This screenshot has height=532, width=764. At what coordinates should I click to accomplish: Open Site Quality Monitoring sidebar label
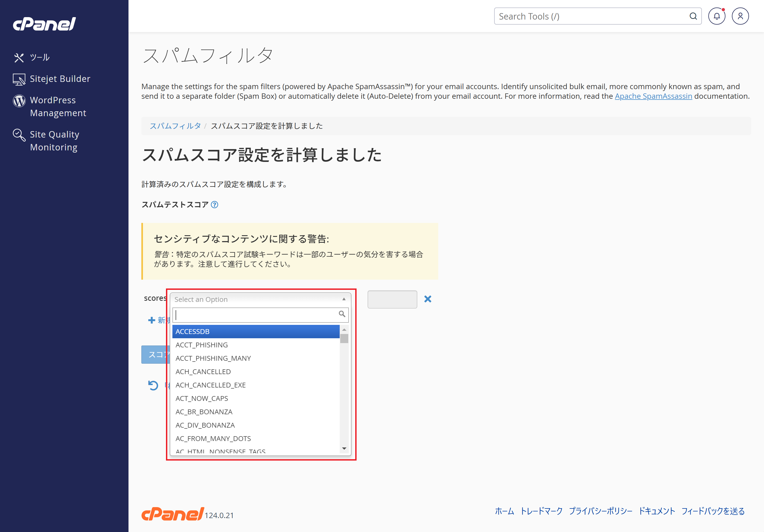pyautogui.click(x=55, y=141)
